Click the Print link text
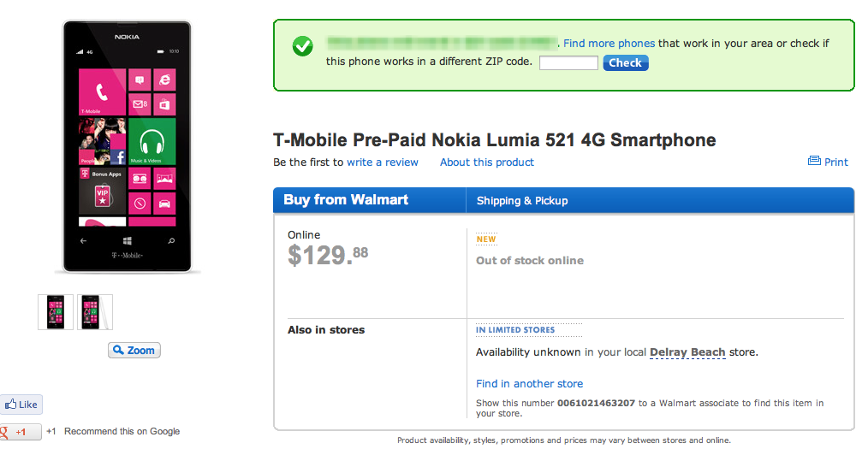 click(x=836, y=162)
